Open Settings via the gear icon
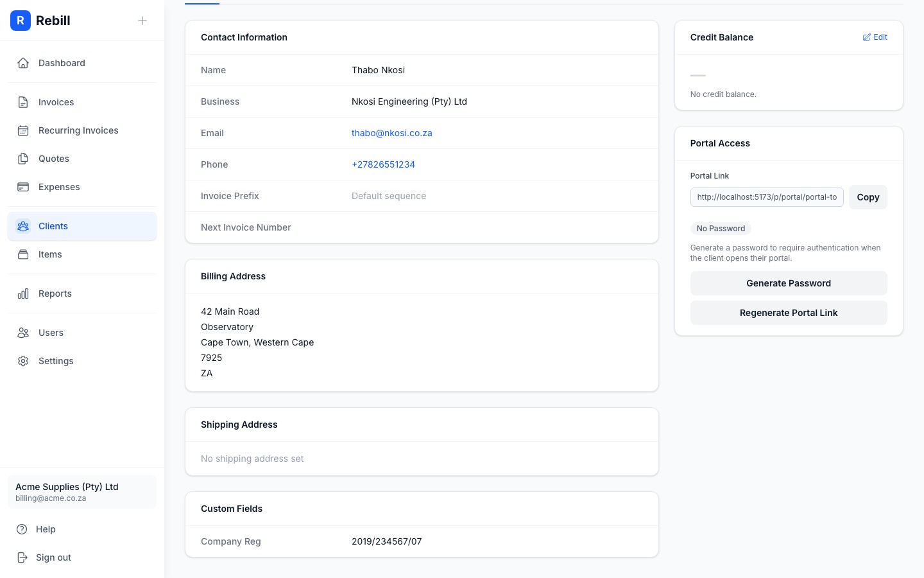Screen dimensions: 924x578 (x=23, y=360)
